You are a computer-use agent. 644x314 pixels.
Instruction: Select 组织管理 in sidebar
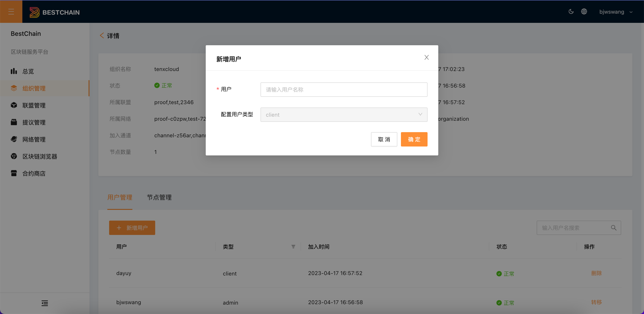tap(45, 88)
